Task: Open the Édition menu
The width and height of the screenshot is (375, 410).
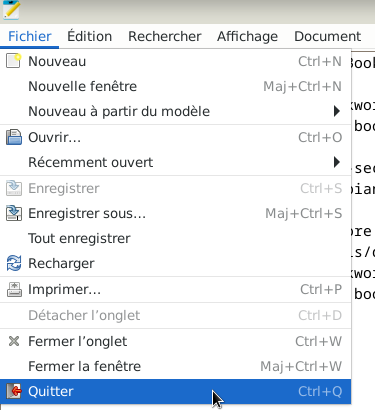Action: [x=89, y=36]
